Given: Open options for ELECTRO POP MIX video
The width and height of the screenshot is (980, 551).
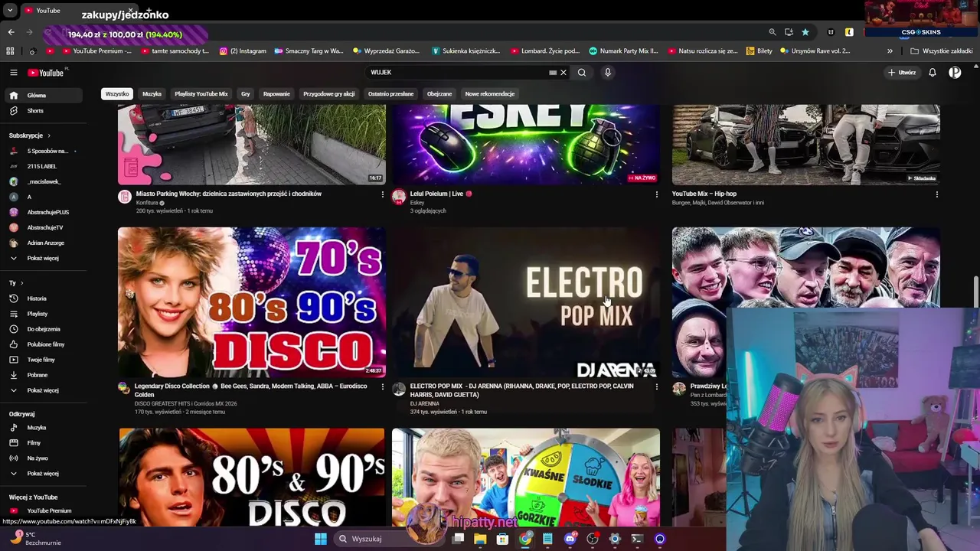Looking at the screenshot, I should coord(656,386).
